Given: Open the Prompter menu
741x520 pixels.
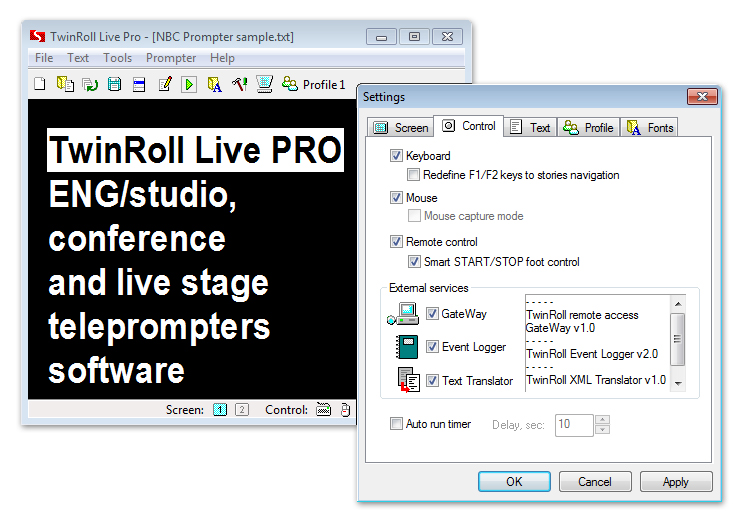Looking at the screenshot, I should pos(171,58).
